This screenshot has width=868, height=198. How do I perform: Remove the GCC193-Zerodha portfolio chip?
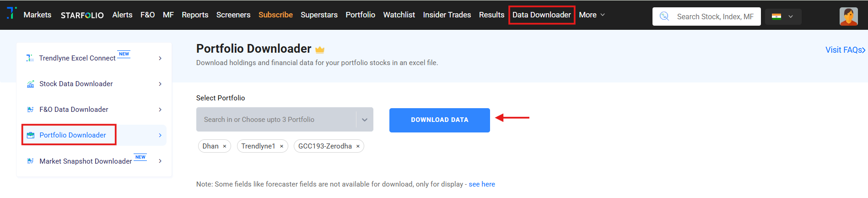pyautogui.click(x=358, y=146)
